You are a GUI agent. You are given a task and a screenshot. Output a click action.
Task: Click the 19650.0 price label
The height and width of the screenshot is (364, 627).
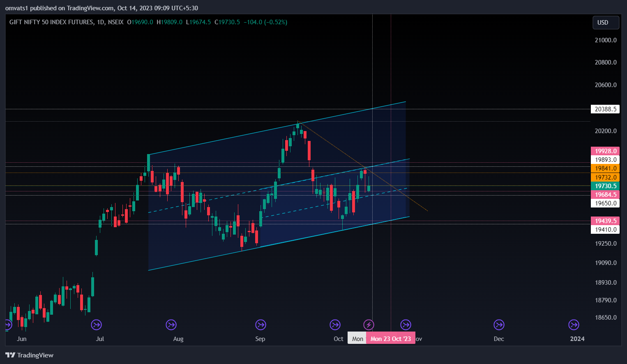pos(605,203)
